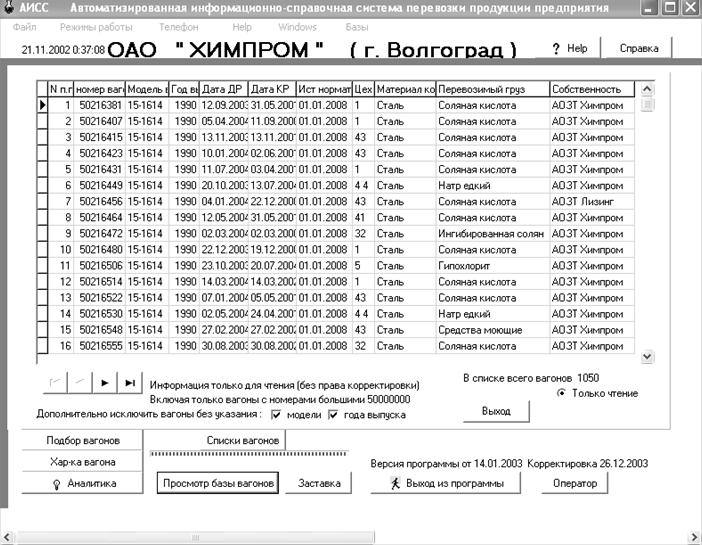The image size is (702, 545).
Task: Click the Дата ДР column header
Action: pyautogui.click(x=223, y=89)
